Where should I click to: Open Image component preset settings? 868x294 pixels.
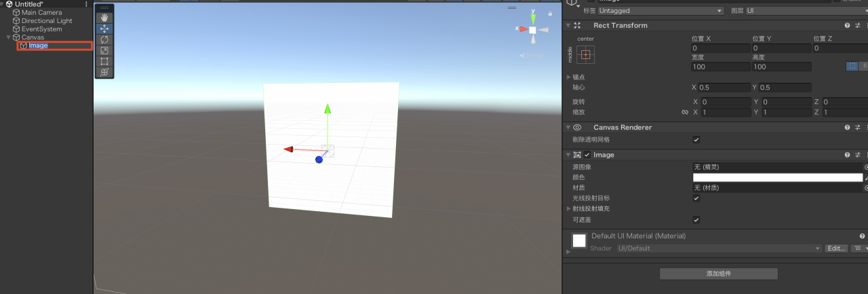point(857,155)
